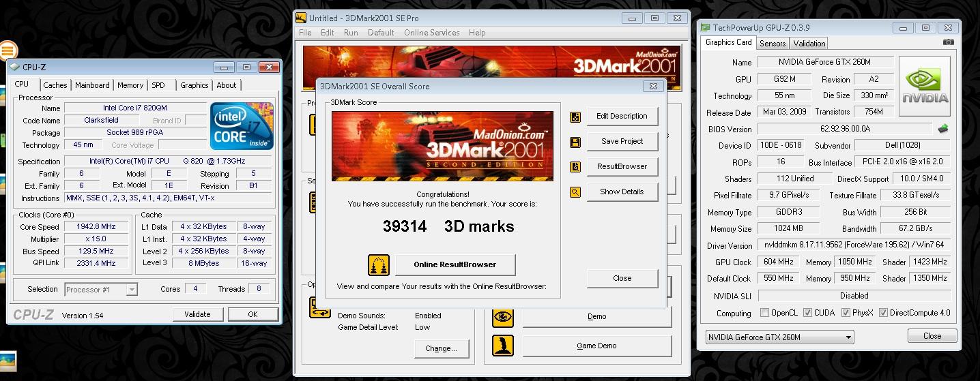Screen dimensions: 980x381
Task: Click the Demo eye icon
Action: (x=503, y=316)
